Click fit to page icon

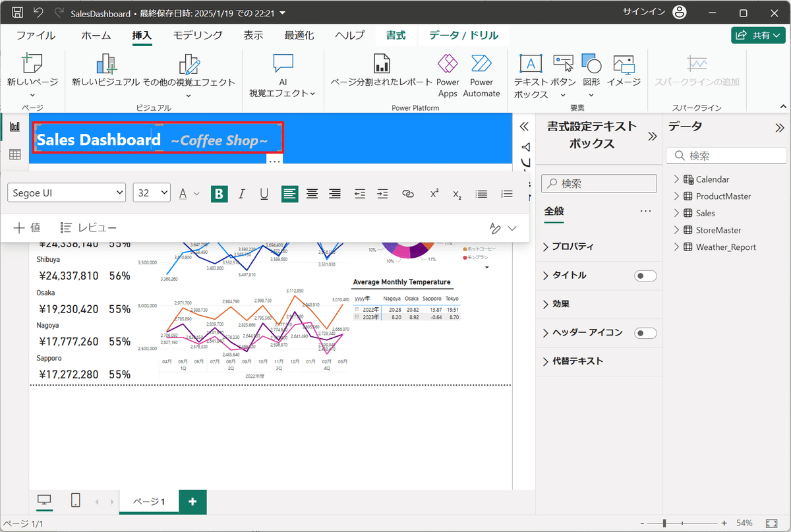(x=772, y=523)
